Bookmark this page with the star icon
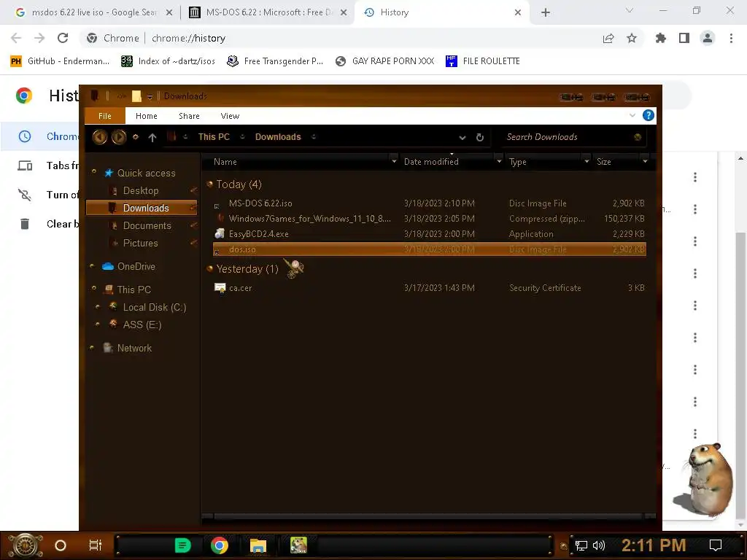This screenshot has height=560, width=747. click(x=632, y=38)
